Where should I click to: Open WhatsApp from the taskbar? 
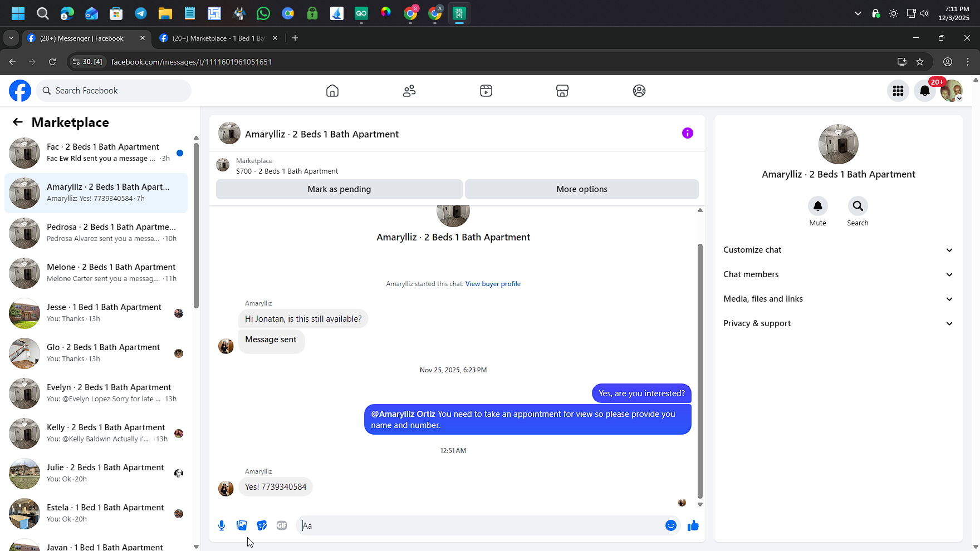click(263, 13)
